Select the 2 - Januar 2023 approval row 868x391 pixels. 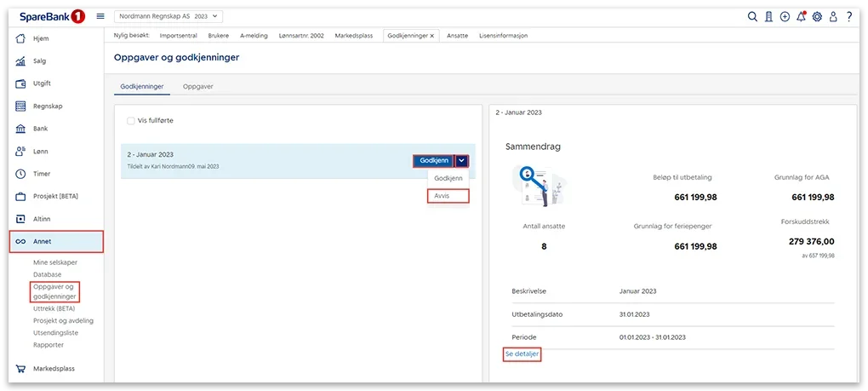coord(255,160)
